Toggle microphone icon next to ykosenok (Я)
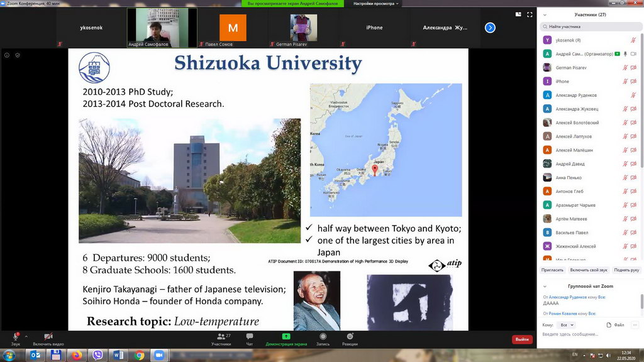The image size is (644, 362). coord(633,40)
